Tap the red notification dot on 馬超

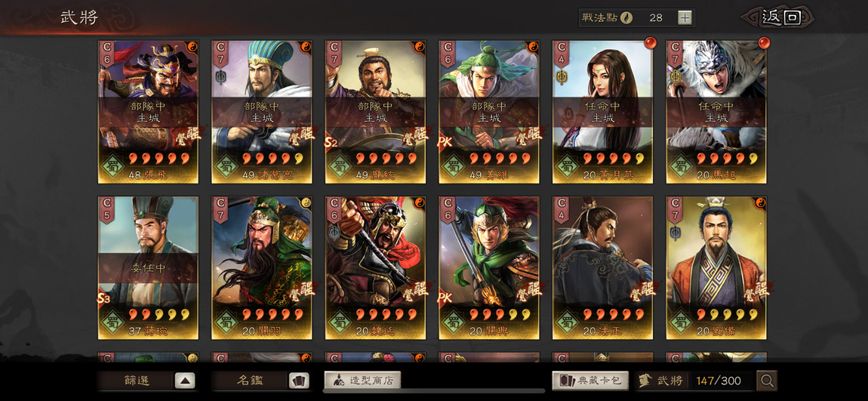764,42
